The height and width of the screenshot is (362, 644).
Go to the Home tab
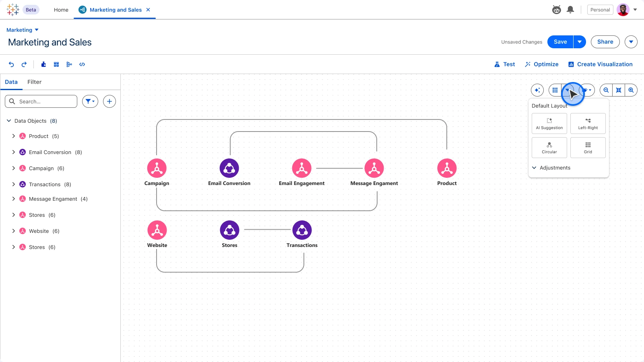click(x=61, y=10)
